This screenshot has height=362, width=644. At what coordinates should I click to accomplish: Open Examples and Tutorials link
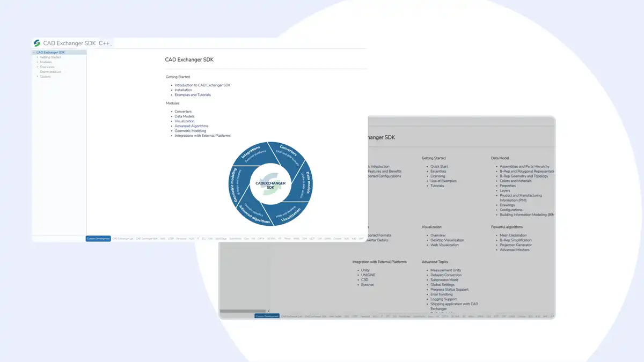(193, 95)
